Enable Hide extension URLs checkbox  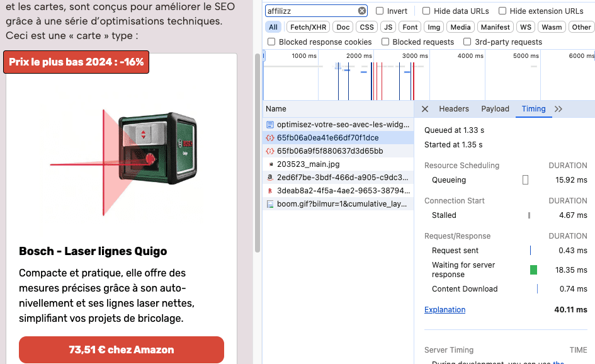502,11
